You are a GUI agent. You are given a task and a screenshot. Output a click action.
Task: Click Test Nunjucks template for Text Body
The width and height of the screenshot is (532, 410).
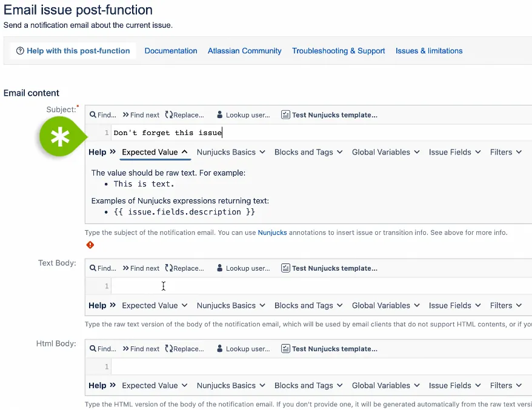[329, 268]
